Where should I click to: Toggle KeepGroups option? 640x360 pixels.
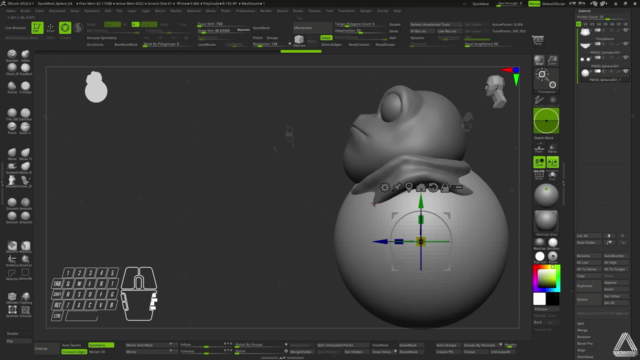pos(385,44)
